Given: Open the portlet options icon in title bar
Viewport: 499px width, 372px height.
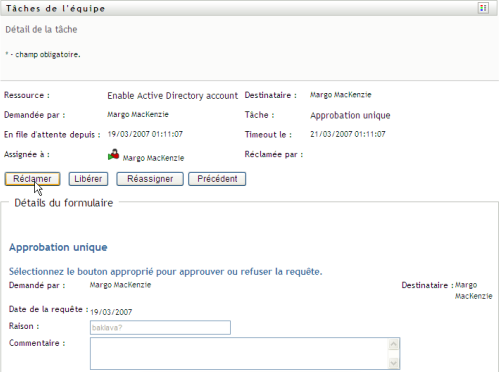Looking at the screenshot, I should click(483, 8).
